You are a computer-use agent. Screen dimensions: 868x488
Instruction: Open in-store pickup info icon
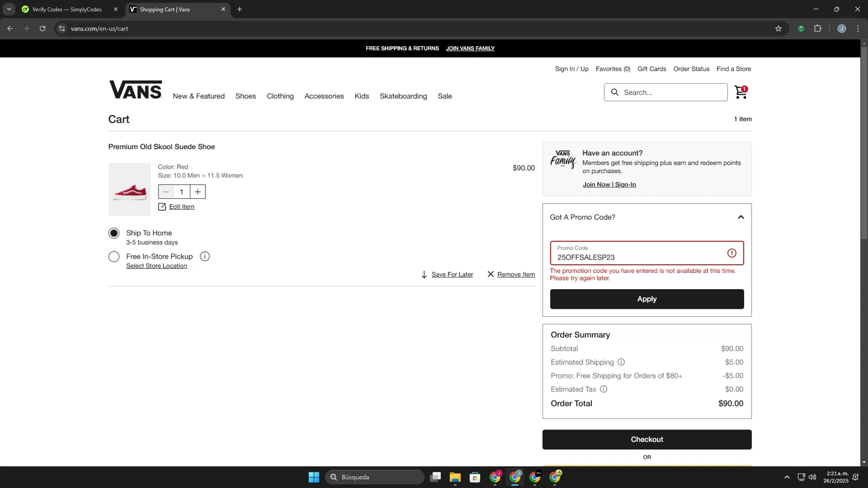click(205, 257)
